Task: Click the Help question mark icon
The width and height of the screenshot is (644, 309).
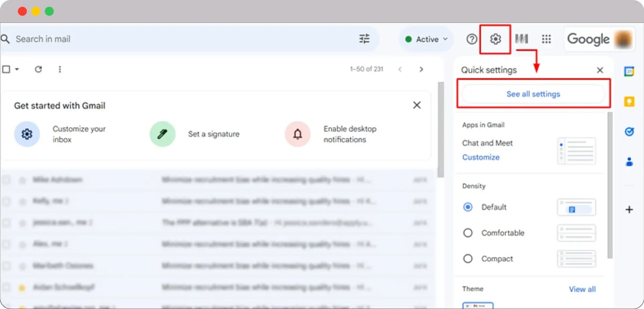Action: click(472, 39)
